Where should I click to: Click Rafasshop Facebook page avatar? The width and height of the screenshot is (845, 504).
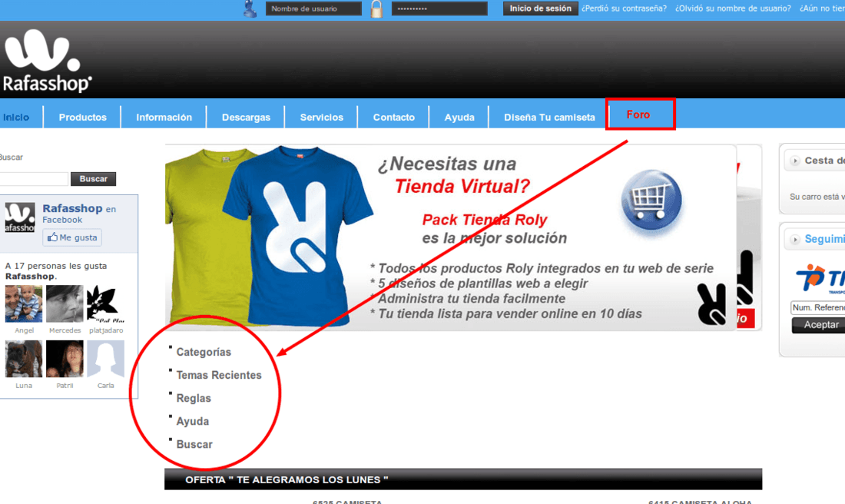[x=20, y=217]
